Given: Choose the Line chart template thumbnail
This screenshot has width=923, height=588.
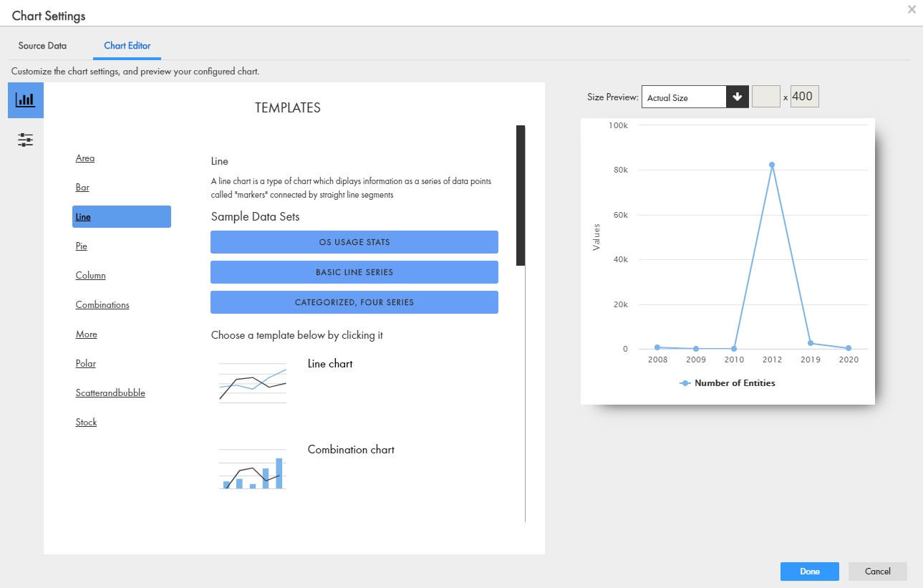Looking at the screenshot, I should coord(253,385).
